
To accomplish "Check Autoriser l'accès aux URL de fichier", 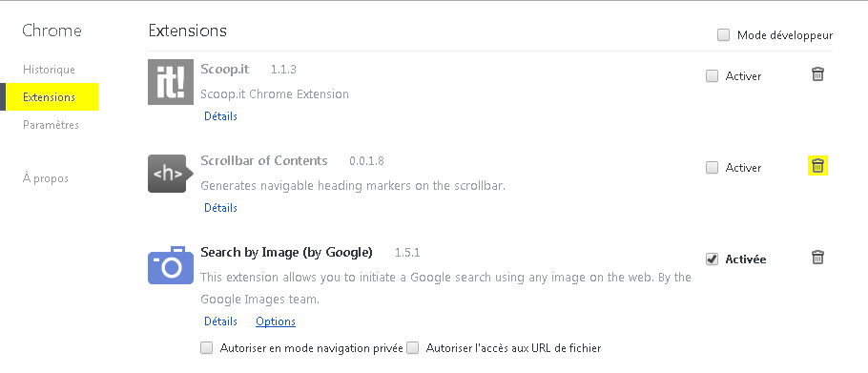I will tap(412, 348).
